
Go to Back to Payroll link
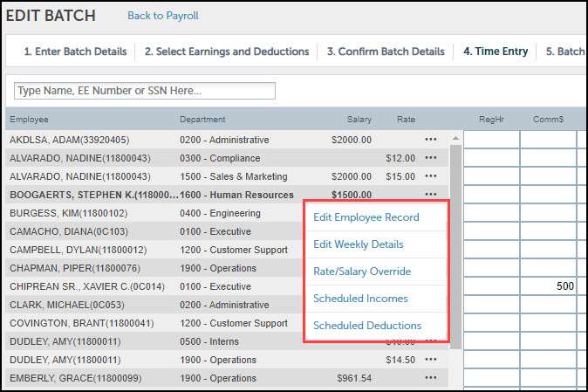click(x=163, y=16)
